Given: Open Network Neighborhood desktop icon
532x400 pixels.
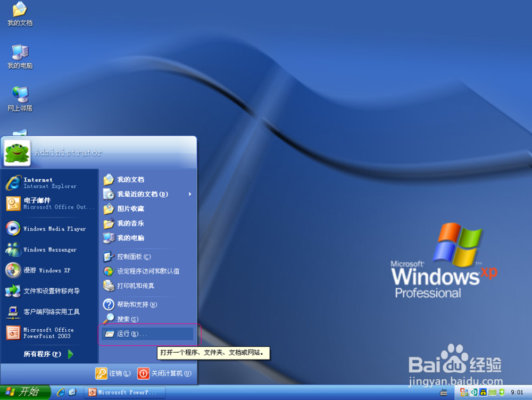Looking at the screenshot, I should (x=20, y=99).
